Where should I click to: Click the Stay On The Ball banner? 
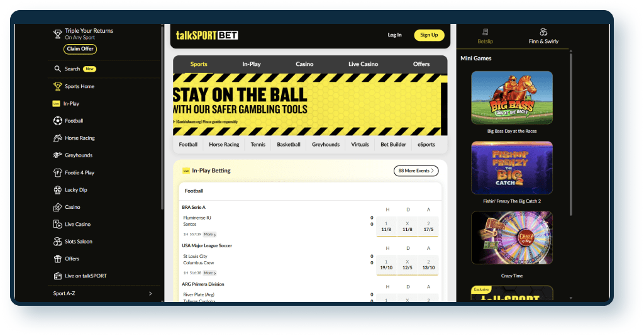pos(310,104)
